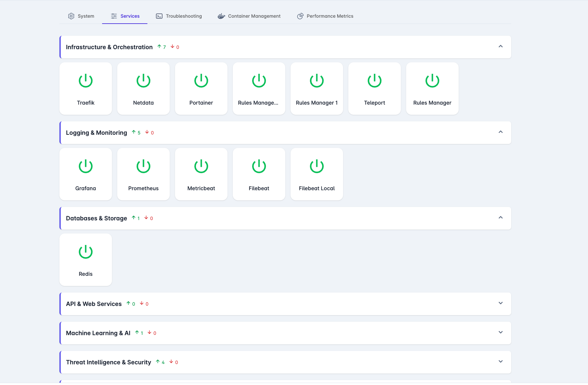
Task: Click the Databases & Storage heading
Action: coord(97,218)
